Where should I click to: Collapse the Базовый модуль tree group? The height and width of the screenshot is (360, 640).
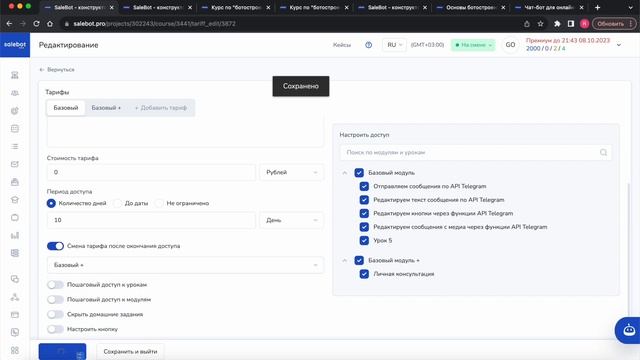click(x=344, y=173)
